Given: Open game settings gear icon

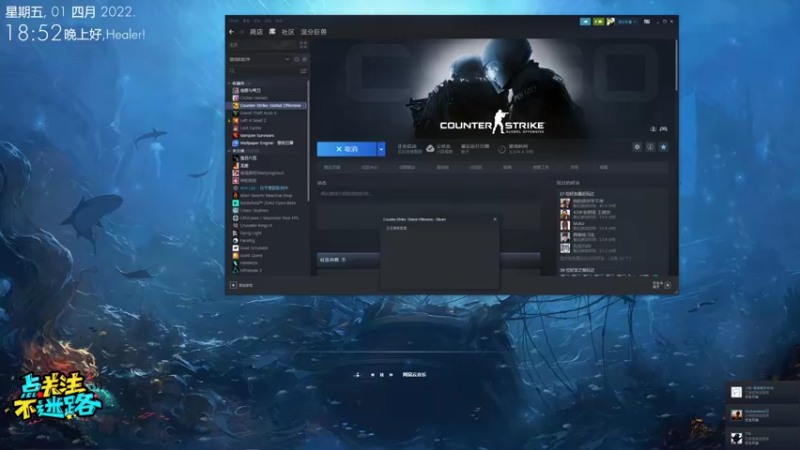Looking at the screenshot, I should point(637,147).
